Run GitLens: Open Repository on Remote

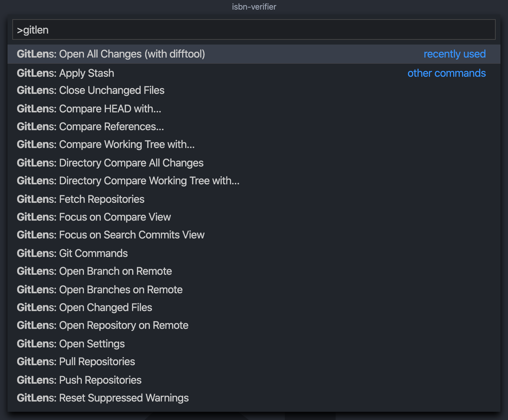pos(102,325)
